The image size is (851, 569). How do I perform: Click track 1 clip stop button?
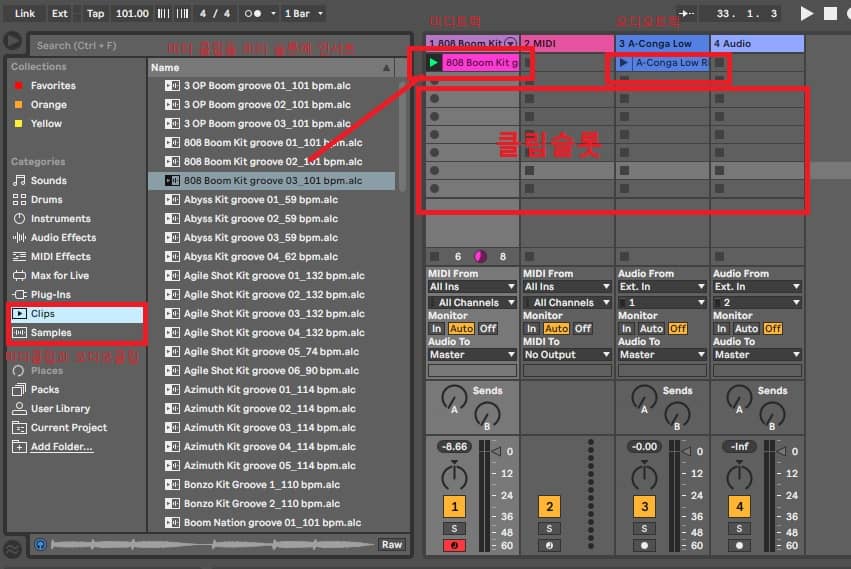click(434, 256)
